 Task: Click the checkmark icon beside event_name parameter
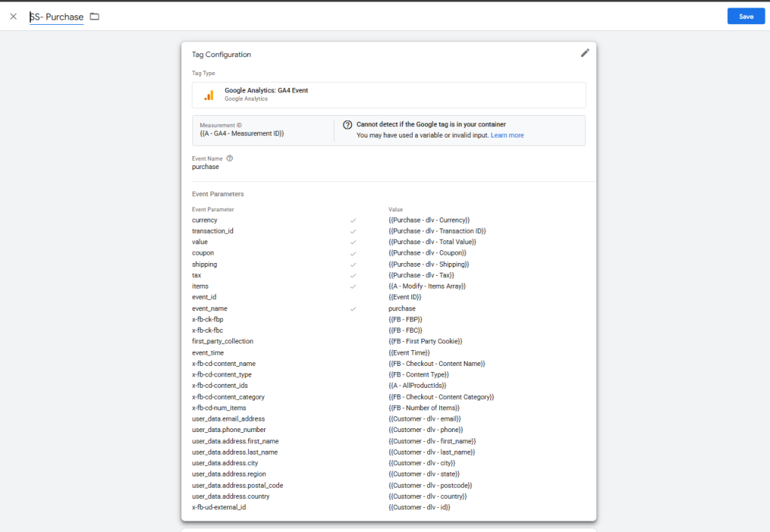click(x=353, y=309)
